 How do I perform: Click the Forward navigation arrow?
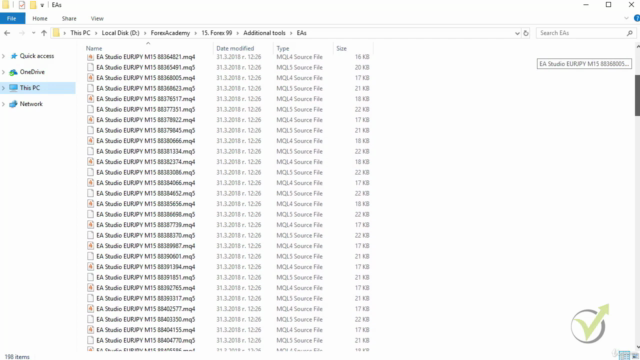[22, 33]
